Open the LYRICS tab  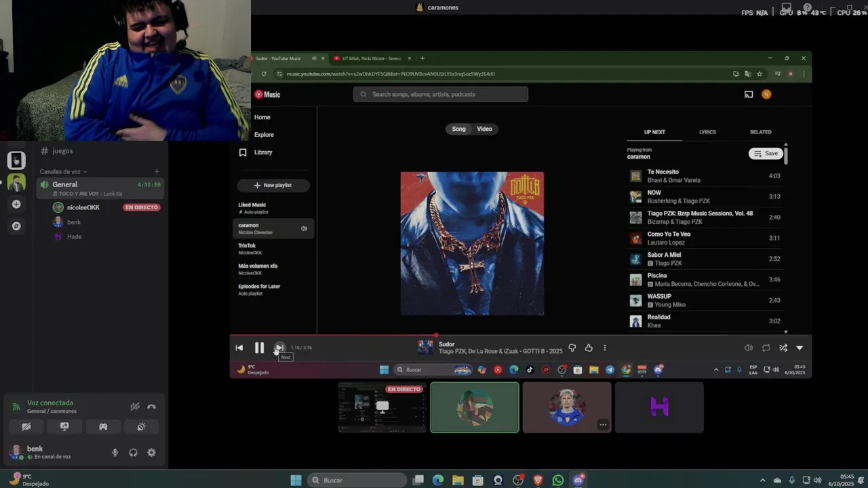[x=707, y=132]
